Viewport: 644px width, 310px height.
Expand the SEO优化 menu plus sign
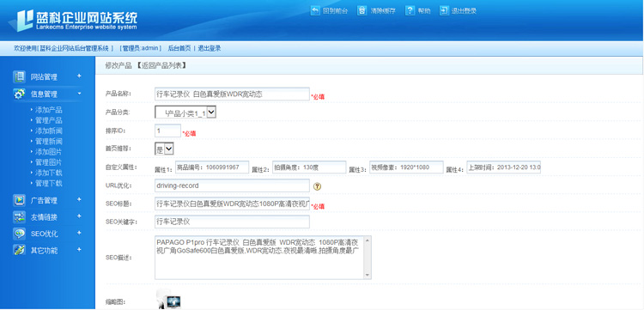pos(79,234)
